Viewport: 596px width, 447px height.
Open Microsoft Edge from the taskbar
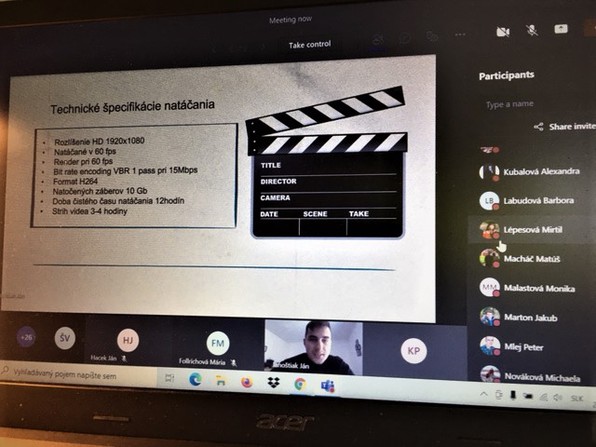click(195, 379)
